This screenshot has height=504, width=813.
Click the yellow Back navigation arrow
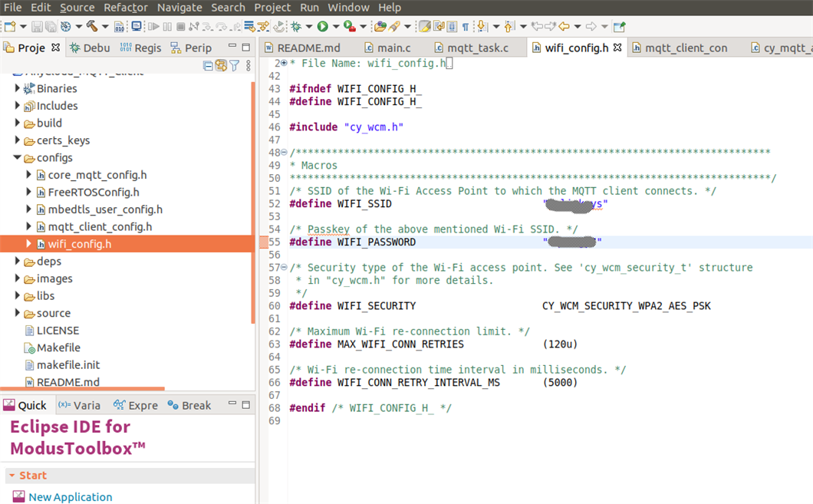click(x=564, y=27)
